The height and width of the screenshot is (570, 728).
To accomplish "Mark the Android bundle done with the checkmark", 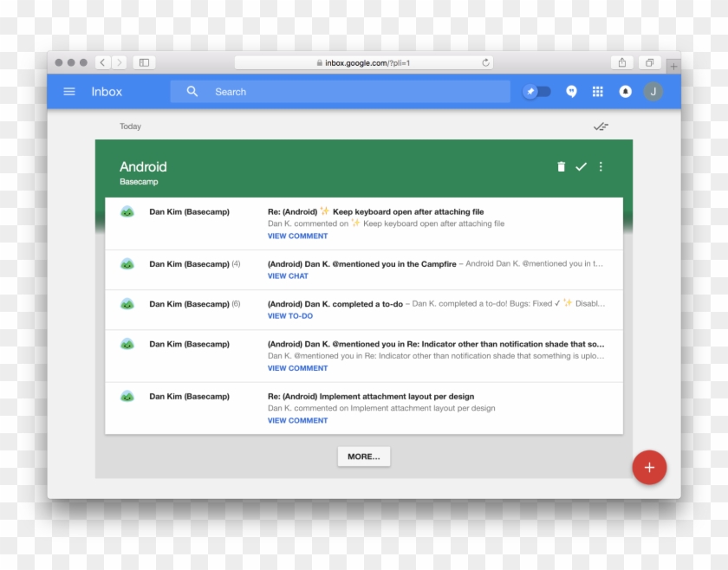I will point(582,165).
